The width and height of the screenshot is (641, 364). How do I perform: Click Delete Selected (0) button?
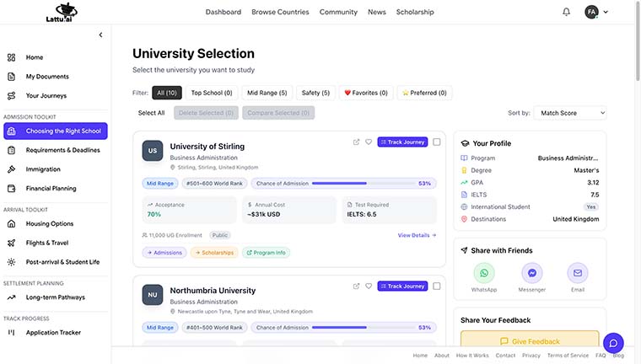coord(206,113)
